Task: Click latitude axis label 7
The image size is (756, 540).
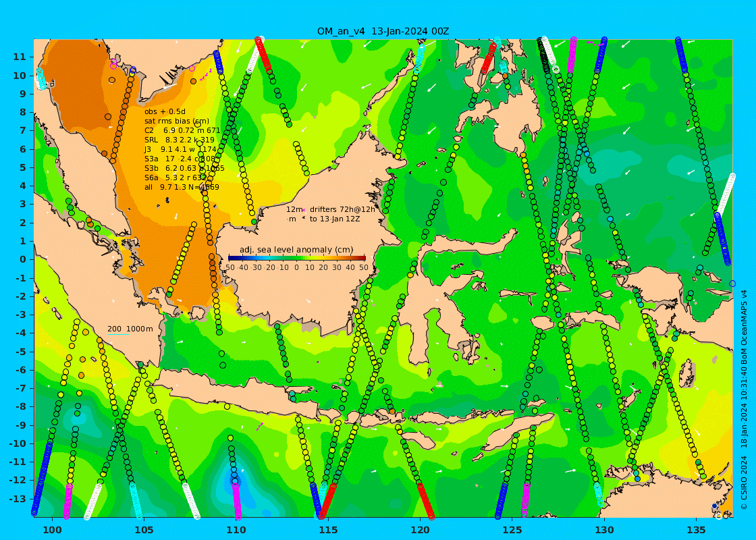Action: [x=23, y=131]
